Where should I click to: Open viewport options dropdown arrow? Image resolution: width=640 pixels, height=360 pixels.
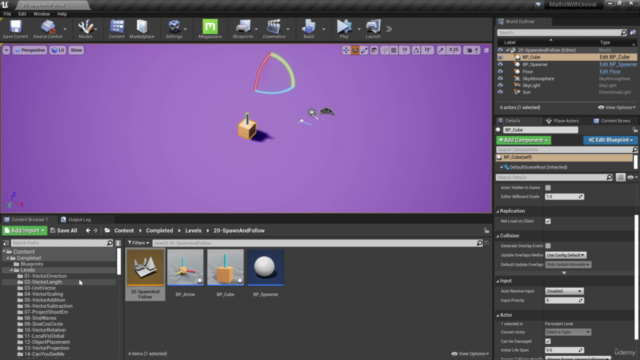[6, 50]
